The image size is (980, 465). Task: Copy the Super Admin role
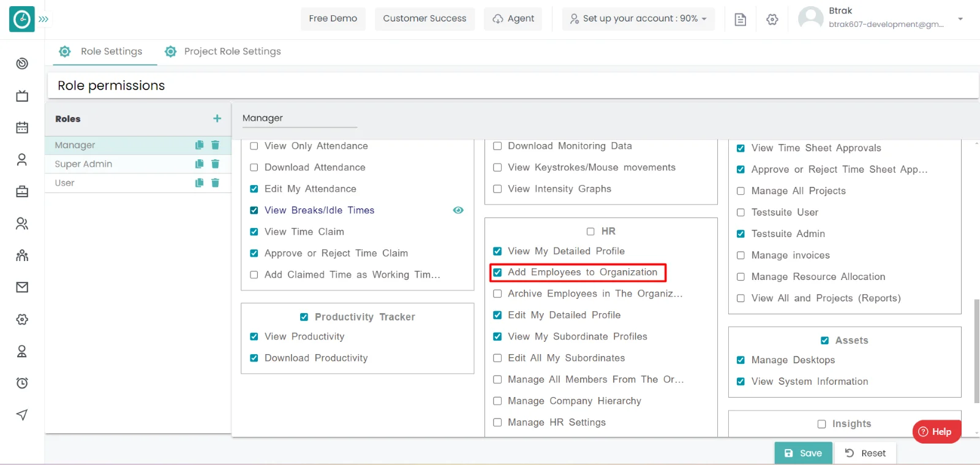[199, 164]
